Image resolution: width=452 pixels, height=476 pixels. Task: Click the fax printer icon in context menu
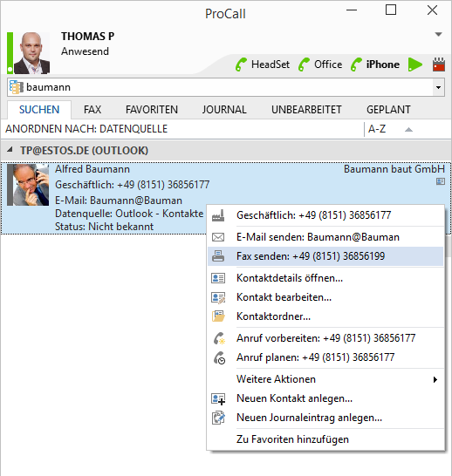coord(218,256)
